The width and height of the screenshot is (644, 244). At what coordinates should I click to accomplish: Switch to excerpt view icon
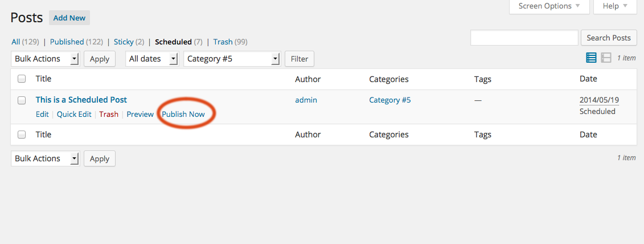click(606, 58)
